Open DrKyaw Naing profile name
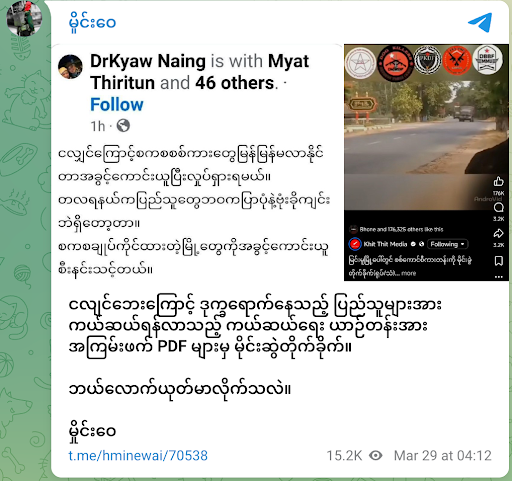 pos(148,61)
